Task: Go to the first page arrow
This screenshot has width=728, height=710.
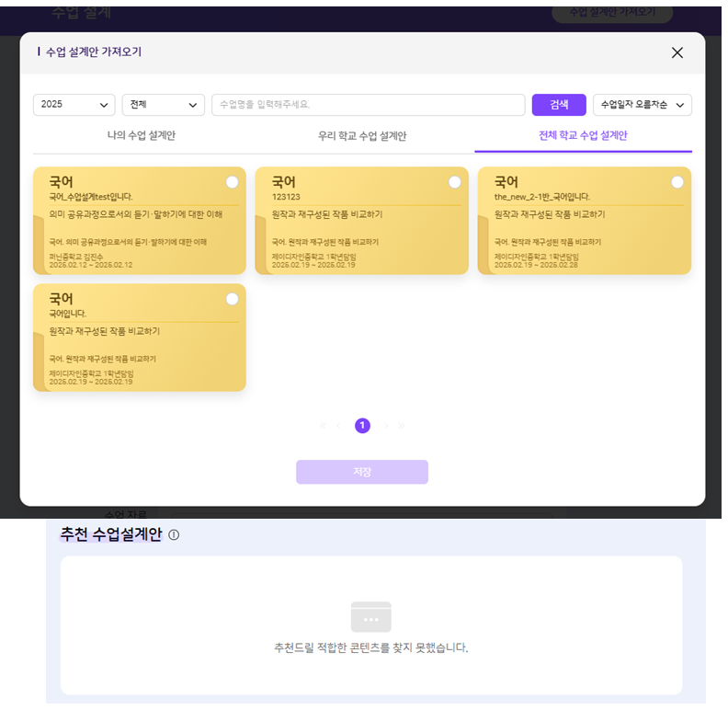Action: (323, 426)
